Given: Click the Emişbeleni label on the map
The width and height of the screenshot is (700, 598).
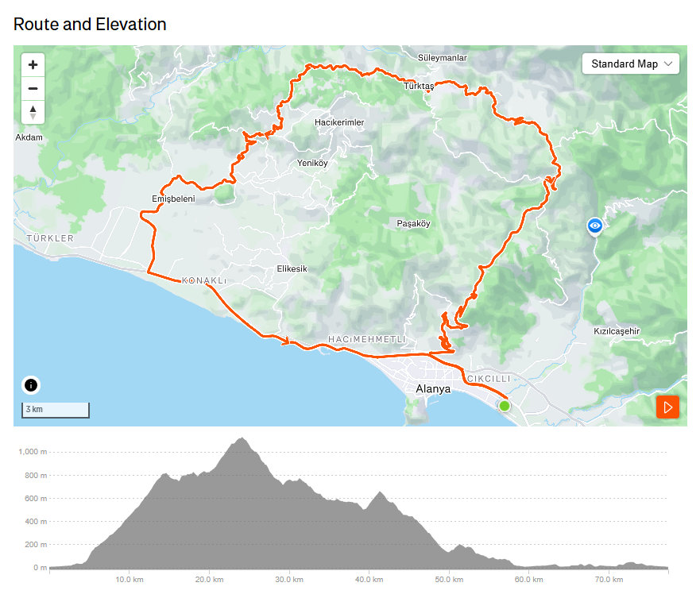Looking at the screenshot, I should tap(172, 199).
